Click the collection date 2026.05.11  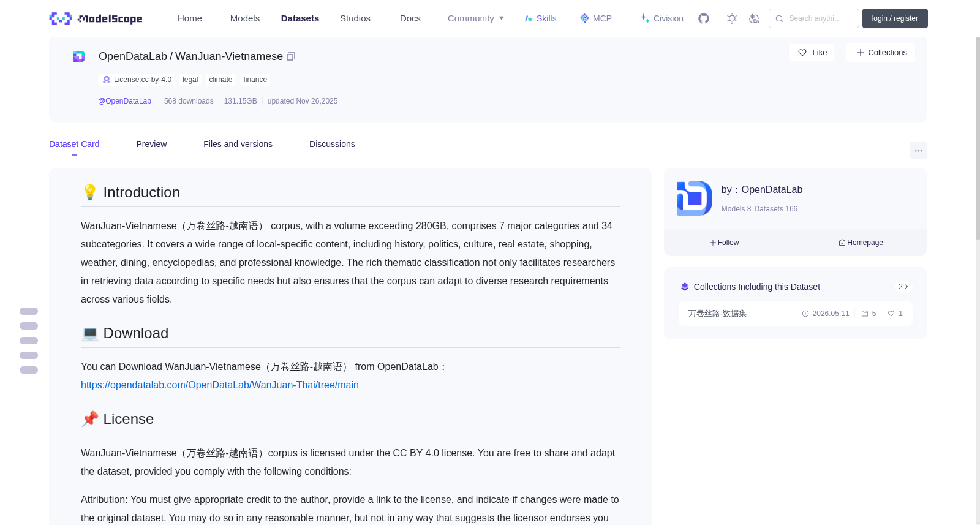(831, 314)
